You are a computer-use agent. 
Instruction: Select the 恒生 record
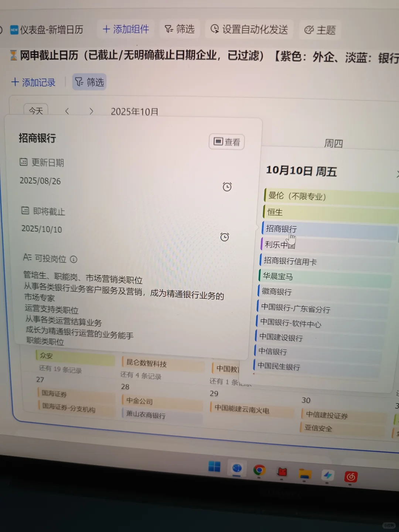point(330,213)
